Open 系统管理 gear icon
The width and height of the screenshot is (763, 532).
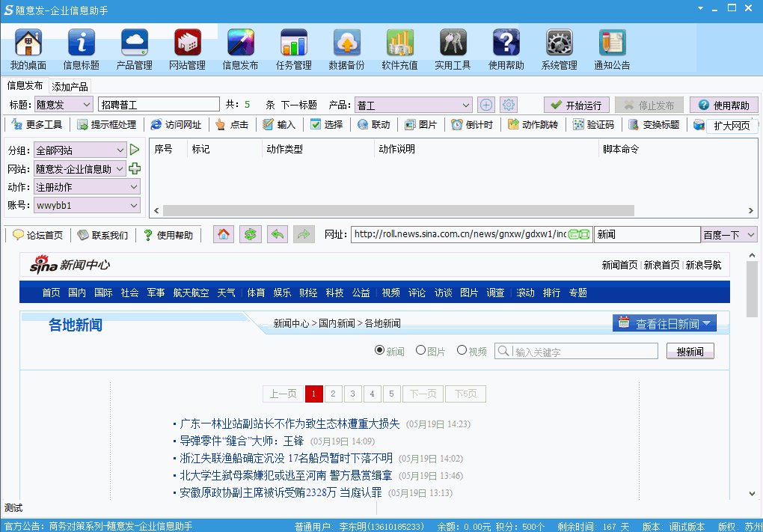click(x=559, y=43)
